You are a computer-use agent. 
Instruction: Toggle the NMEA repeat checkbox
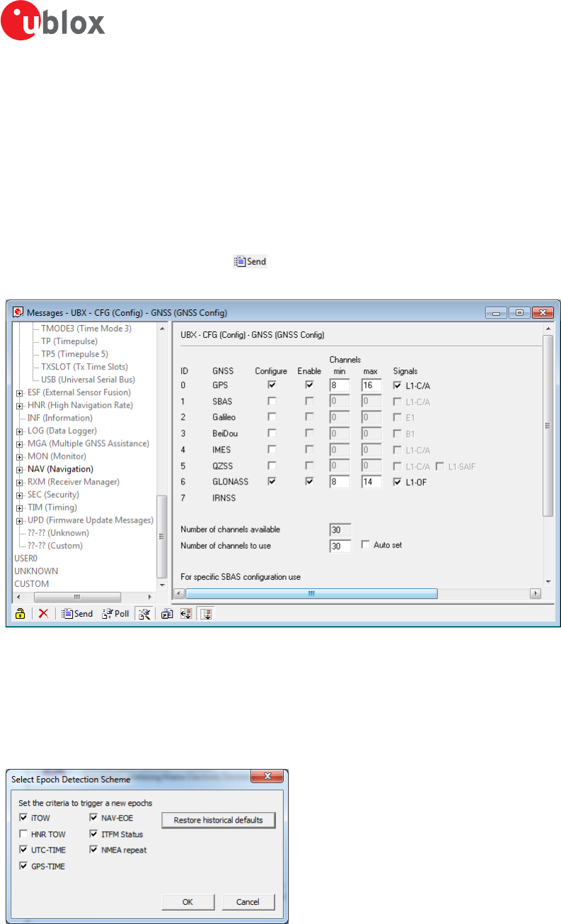point(93,850)
